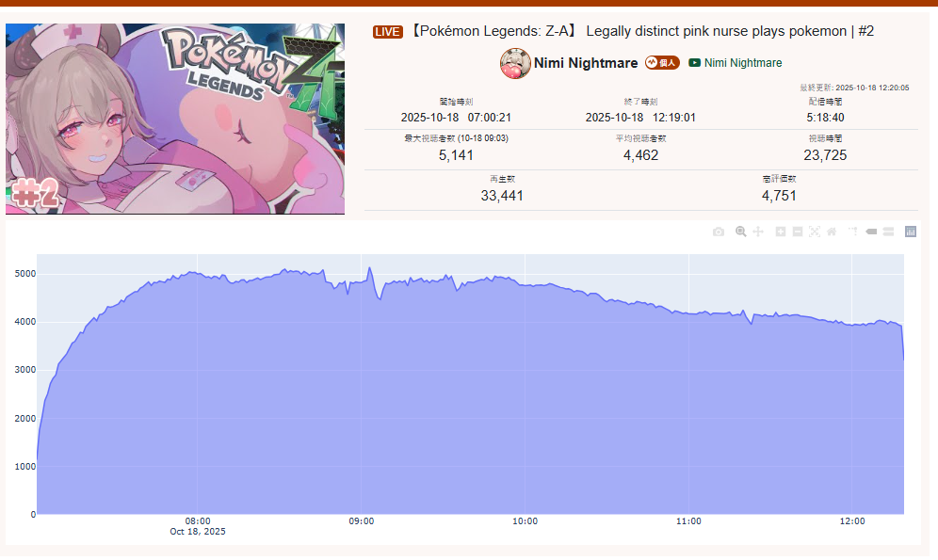The image size is (938, 560).
Task: Click the Nimi Nightmare round avatar image
Action: (515, 63)
